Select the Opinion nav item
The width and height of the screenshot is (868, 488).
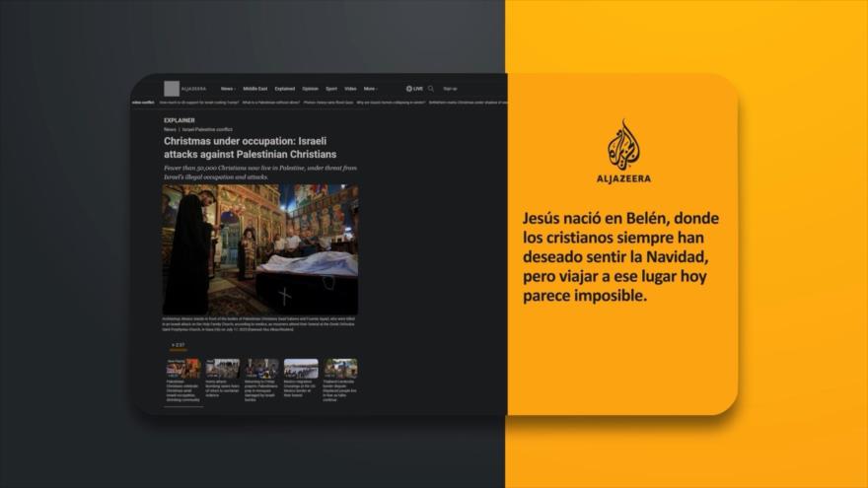pos(311,89)
